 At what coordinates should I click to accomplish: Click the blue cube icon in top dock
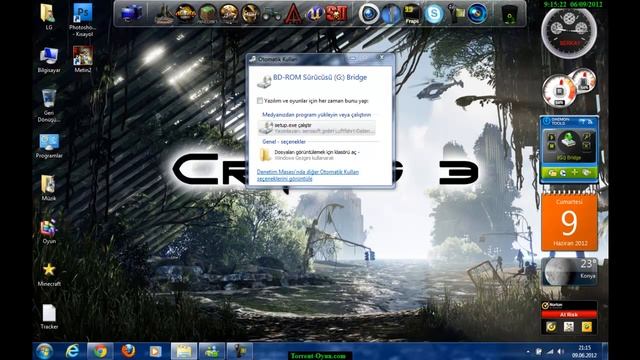131,13
